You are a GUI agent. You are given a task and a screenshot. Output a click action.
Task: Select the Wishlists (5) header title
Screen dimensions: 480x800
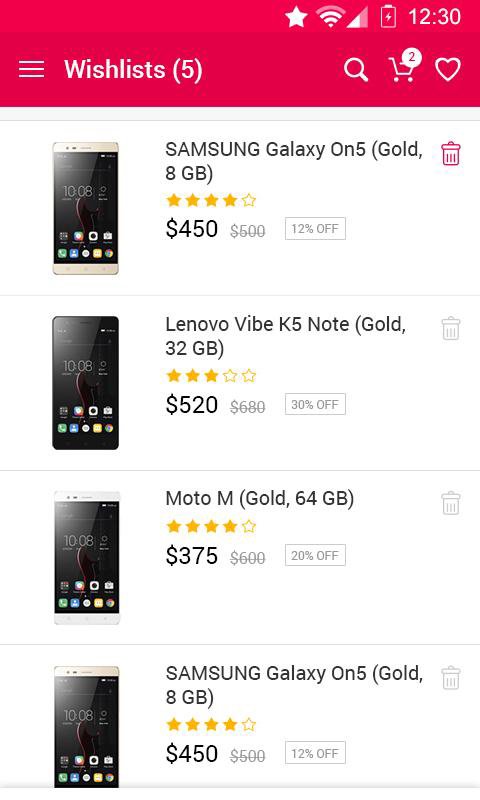tap(133, 69)
